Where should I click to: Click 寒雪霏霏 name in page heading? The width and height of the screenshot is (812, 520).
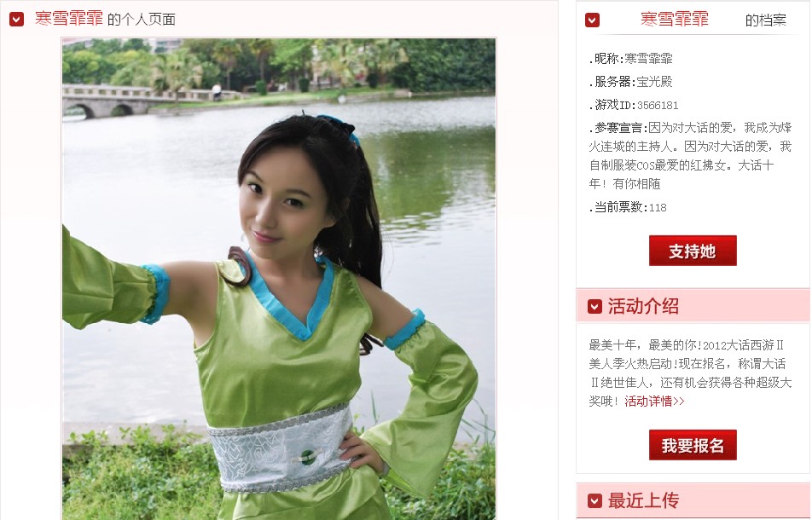(x=68, y=19)
